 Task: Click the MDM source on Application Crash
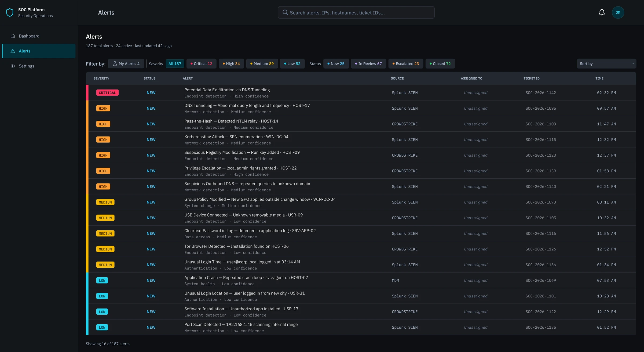395,281
